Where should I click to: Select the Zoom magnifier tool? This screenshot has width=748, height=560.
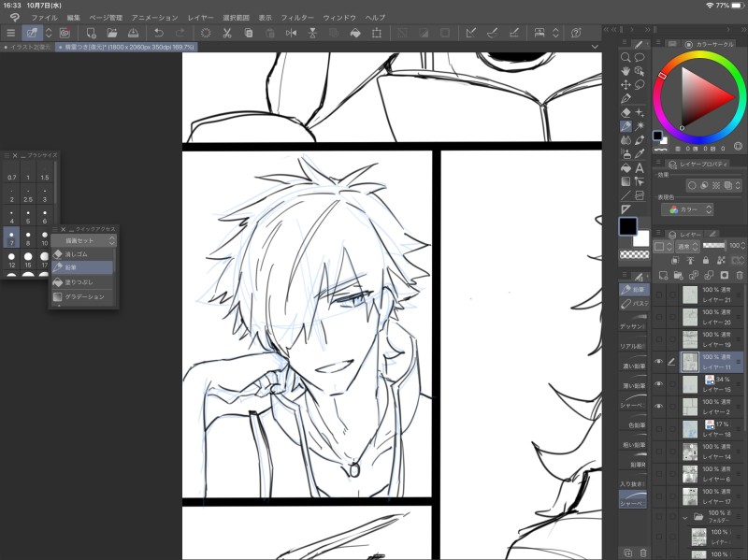(x=626, y=57)
